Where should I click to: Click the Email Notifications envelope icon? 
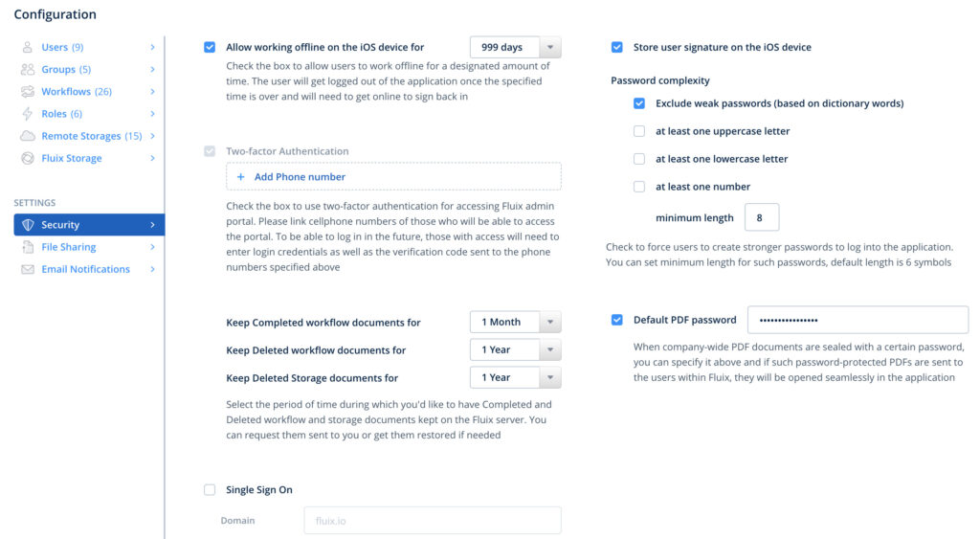27,269
